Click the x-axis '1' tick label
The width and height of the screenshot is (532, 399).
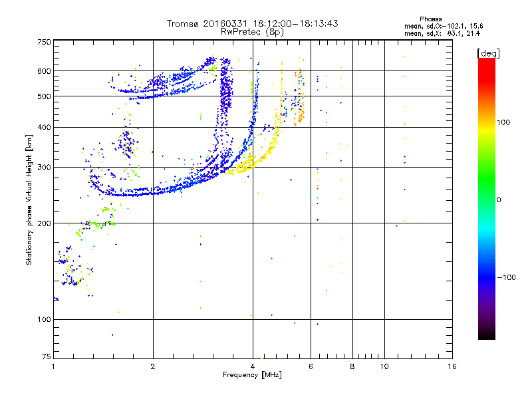coord(53,366)
